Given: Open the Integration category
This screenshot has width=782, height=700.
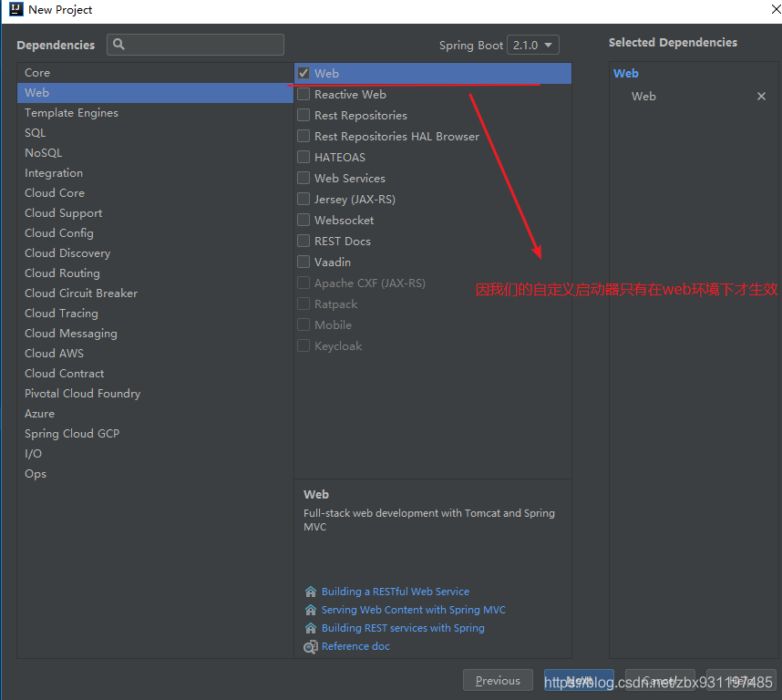Looking at the screenshot, I should tap(155, 173).
